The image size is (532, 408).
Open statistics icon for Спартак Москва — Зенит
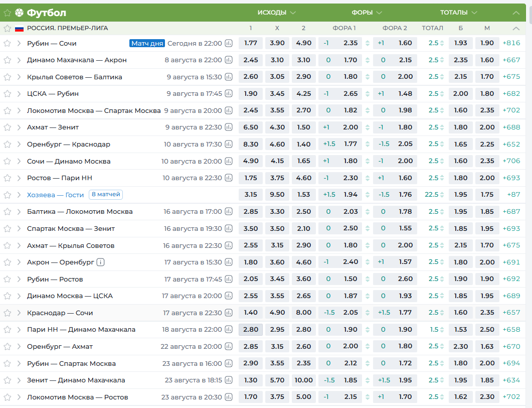tap(229, 229)
